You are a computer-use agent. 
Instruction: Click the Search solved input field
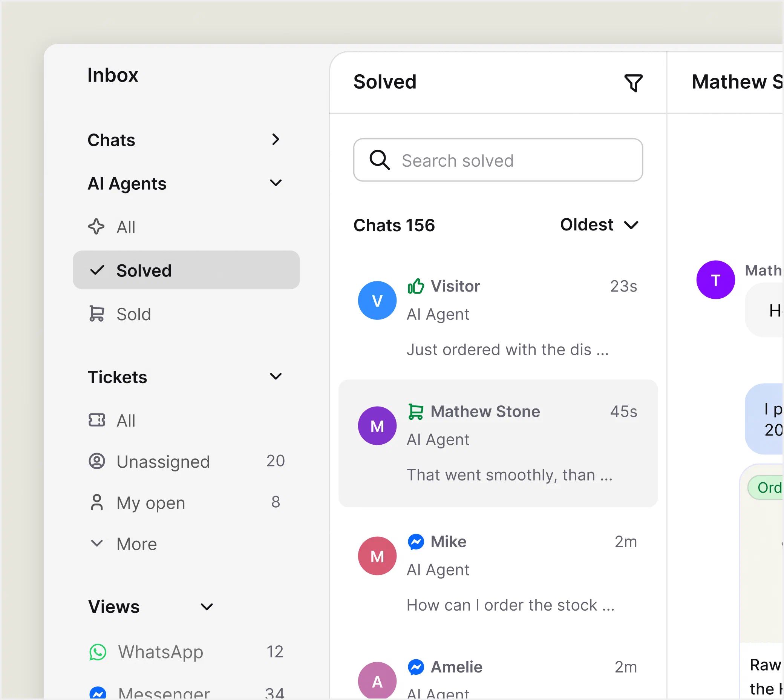(x=498, y=160)
